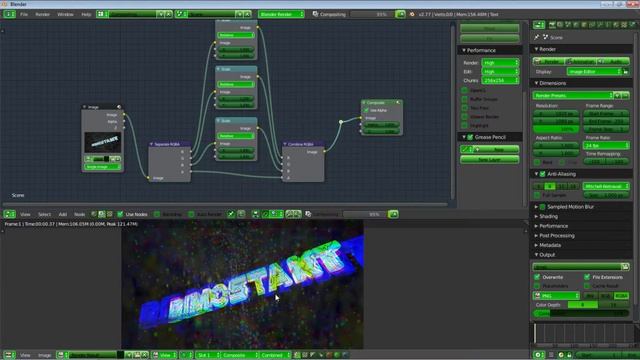Viewport: 640px width, 360px height.
Task: Delete the current screen layout
Action: point(169,14)
